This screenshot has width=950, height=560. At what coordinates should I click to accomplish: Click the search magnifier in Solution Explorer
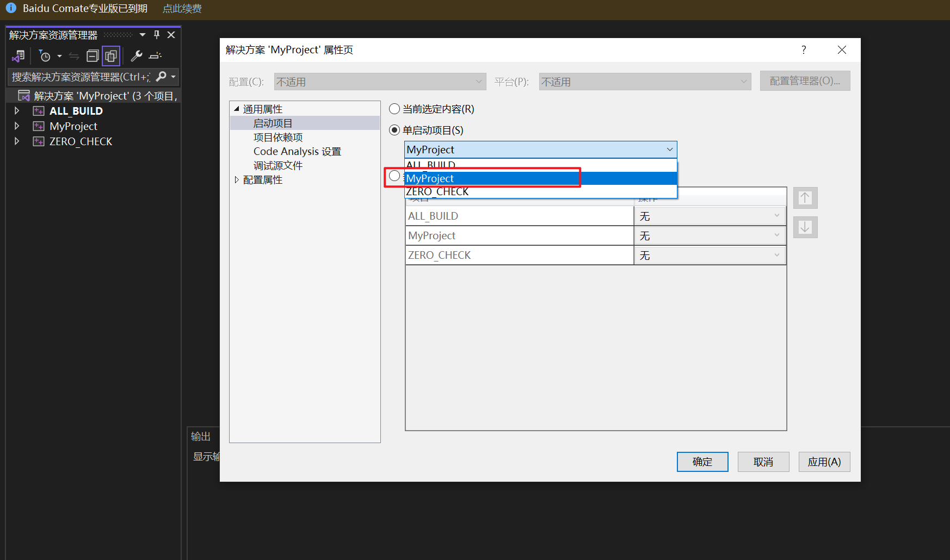pyautogui.click(x=161, y=77)
